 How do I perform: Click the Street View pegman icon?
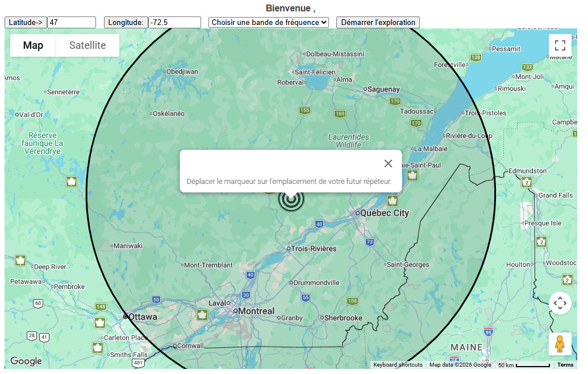[x=560, y=344]
